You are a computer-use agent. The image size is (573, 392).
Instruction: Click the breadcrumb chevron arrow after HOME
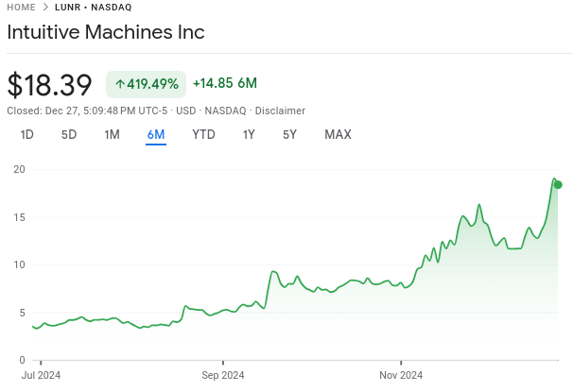(x=45, y=7)
